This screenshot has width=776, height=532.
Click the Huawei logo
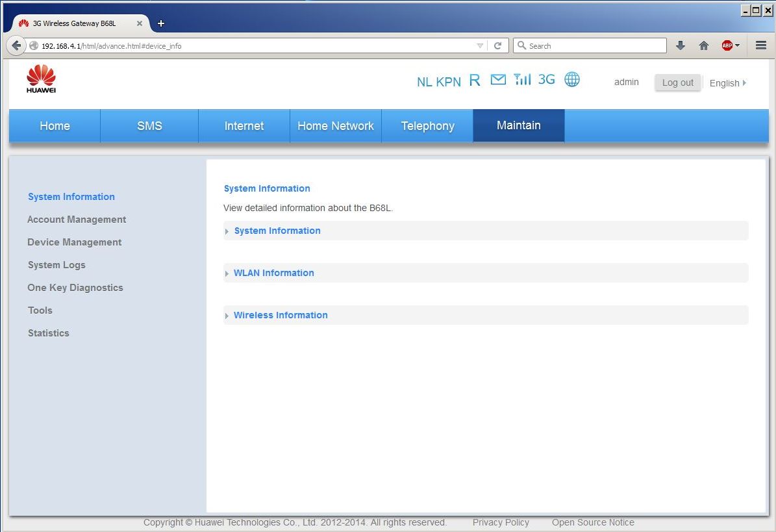tap(41, 79)
